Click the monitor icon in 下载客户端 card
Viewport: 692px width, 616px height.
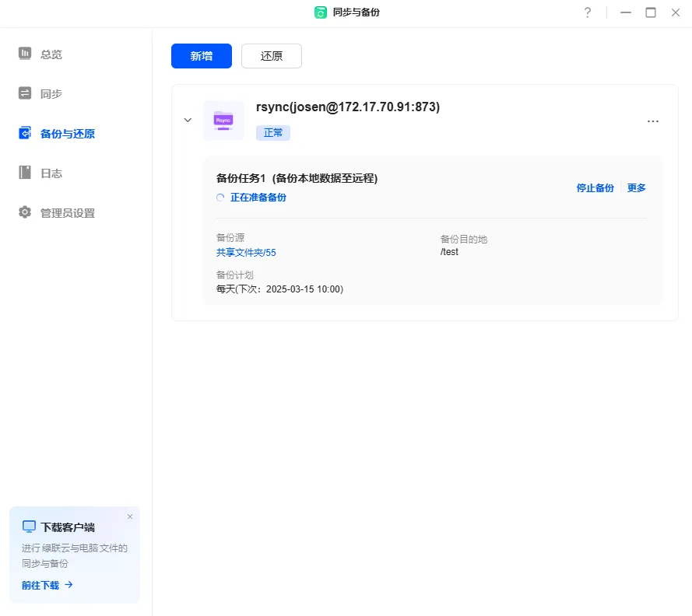tap(29, 527)
